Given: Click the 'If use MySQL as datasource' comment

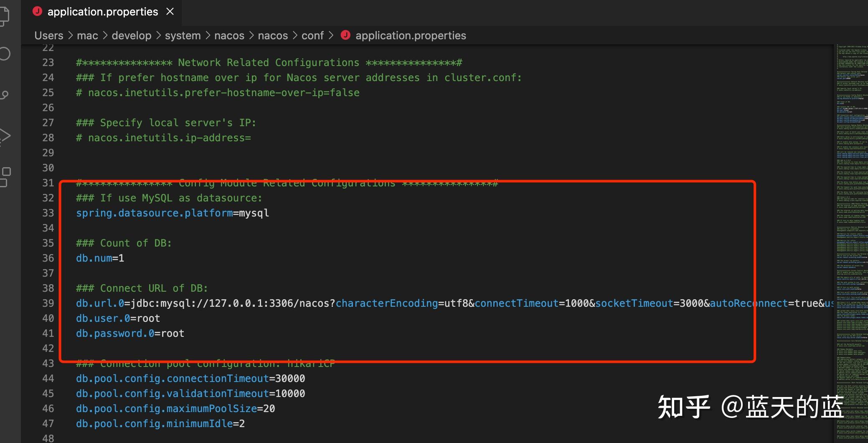Looking at the screenshot, I should [169, 198].
